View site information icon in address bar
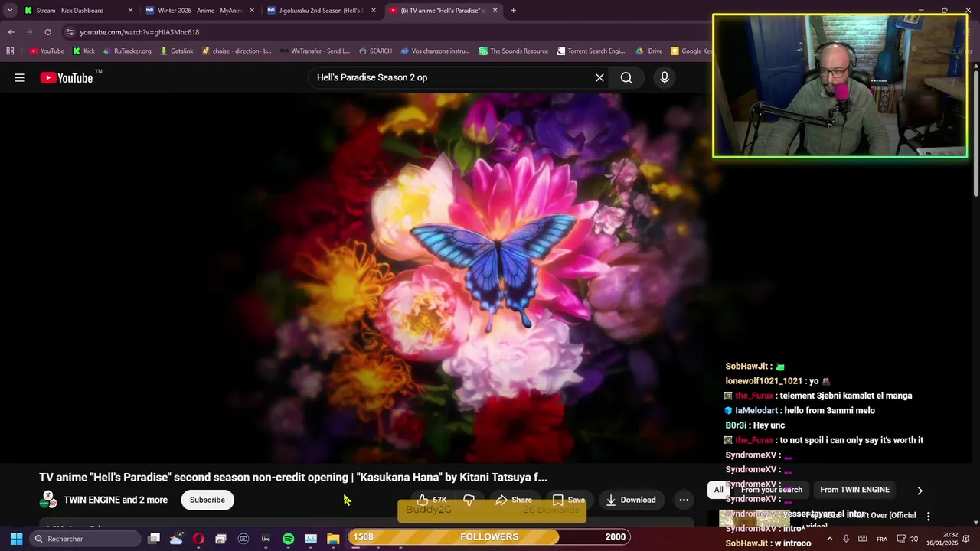 (x=70, y=32)
